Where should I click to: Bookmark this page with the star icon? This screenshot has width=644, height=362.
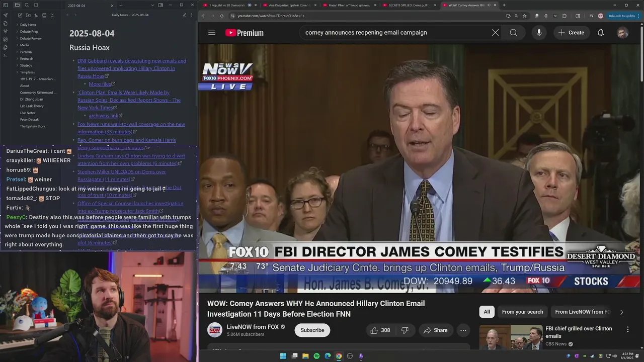(x=524, y=16)
